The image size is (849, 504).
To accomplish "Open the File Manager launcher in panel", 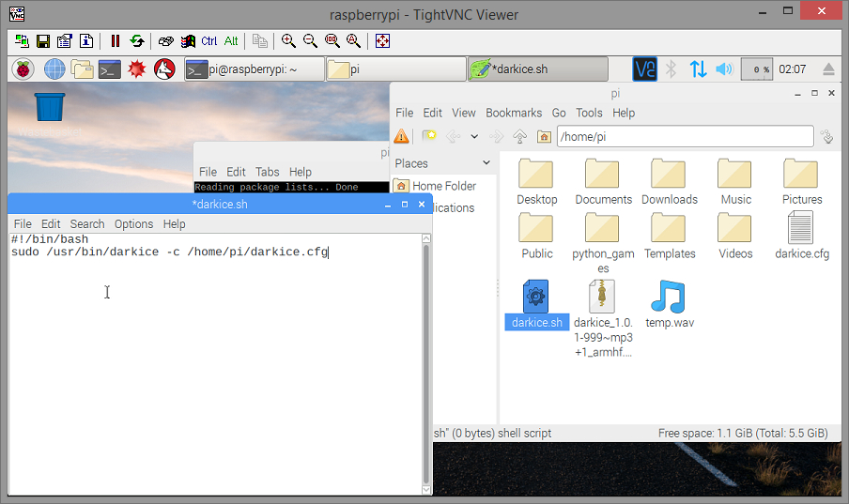I will (83, 69).
